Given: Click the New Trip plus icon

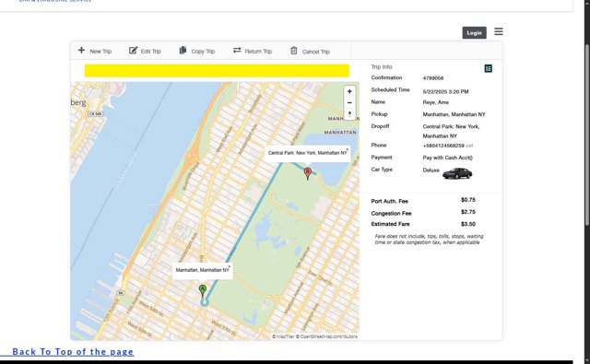Looking at the screenshot, I should (x=81, y=50).
